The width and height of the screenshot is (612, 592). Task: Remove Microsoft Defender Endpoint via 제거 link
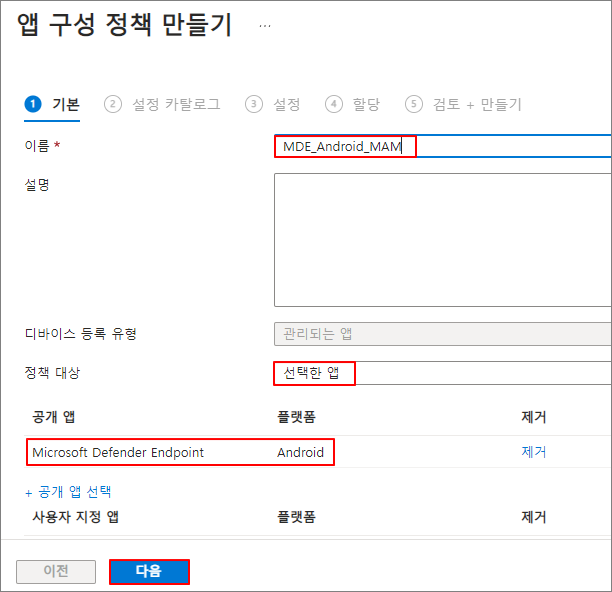coord(534,452)
